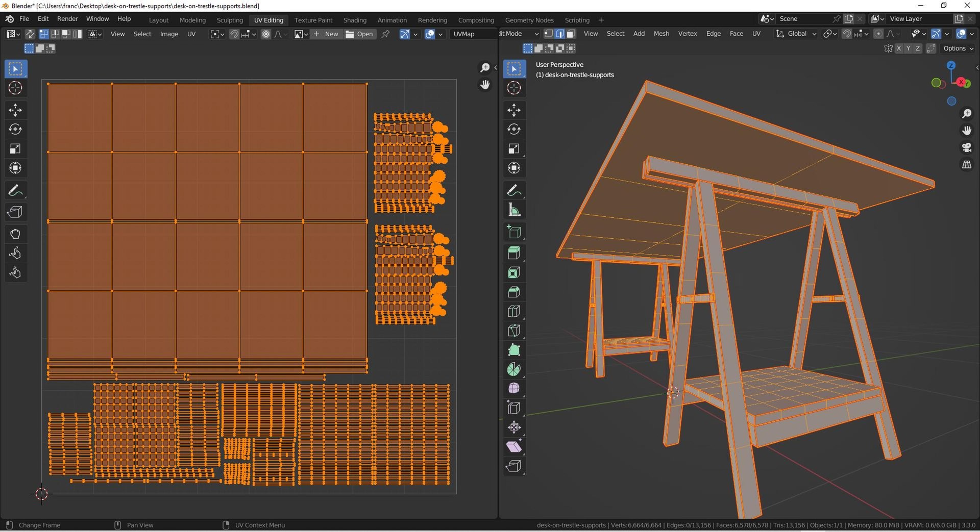
Task: Open the Render menu
Action: pos(67,19)
